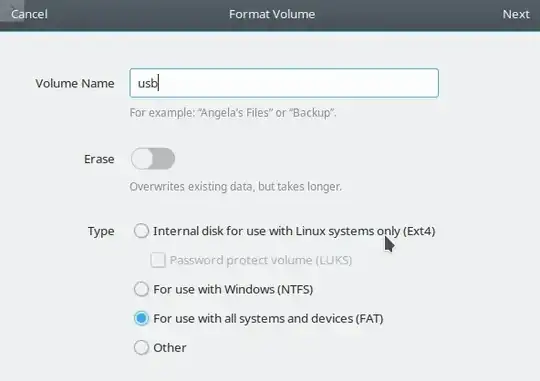Screen dimensions: 540x381
Task: Click the Format Volume dialog title
Action: click(x=272, y=14)
